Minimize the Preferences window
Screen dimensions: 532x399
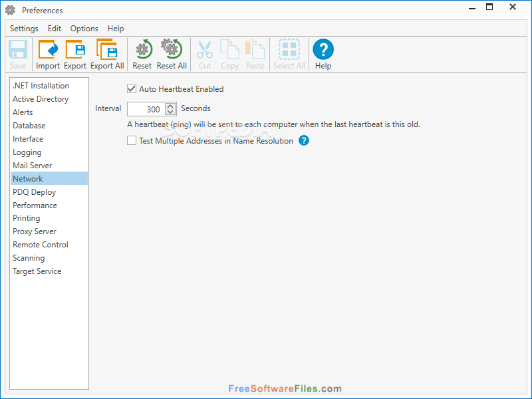(472, 7)
